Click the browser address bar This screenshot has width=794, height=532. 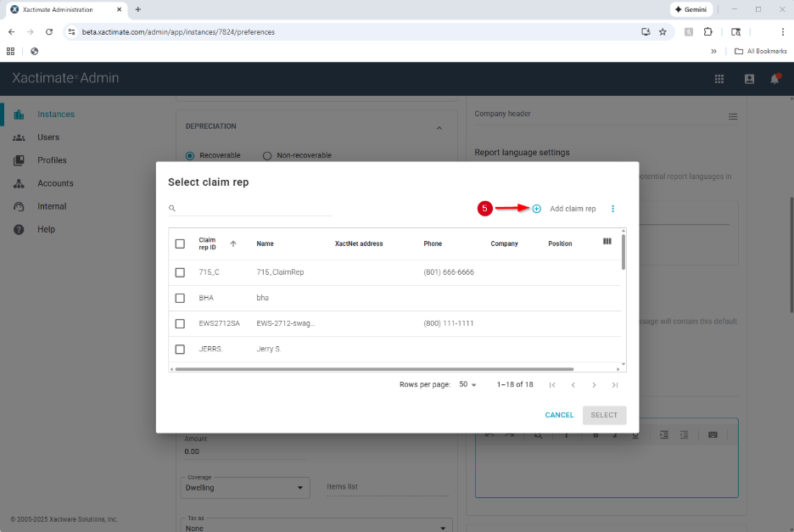coord(355,32)
